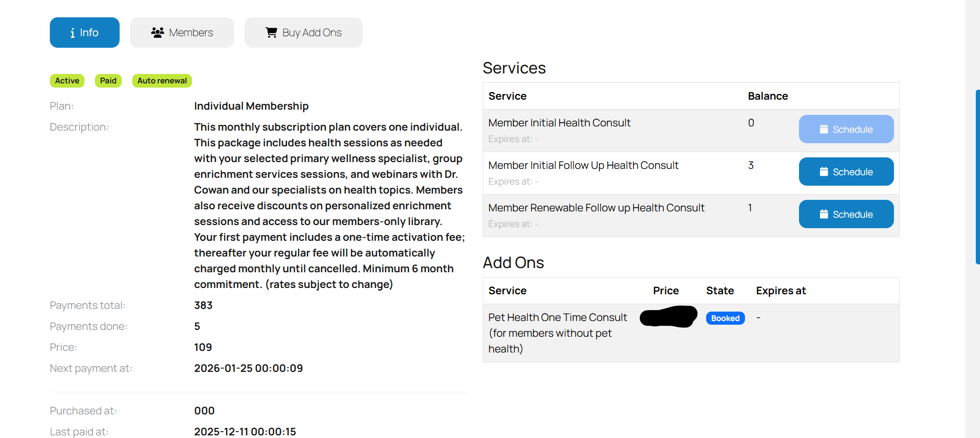Click the Balance column header
This screenshot has height=438, width=980.
click(x=768, y=96)
